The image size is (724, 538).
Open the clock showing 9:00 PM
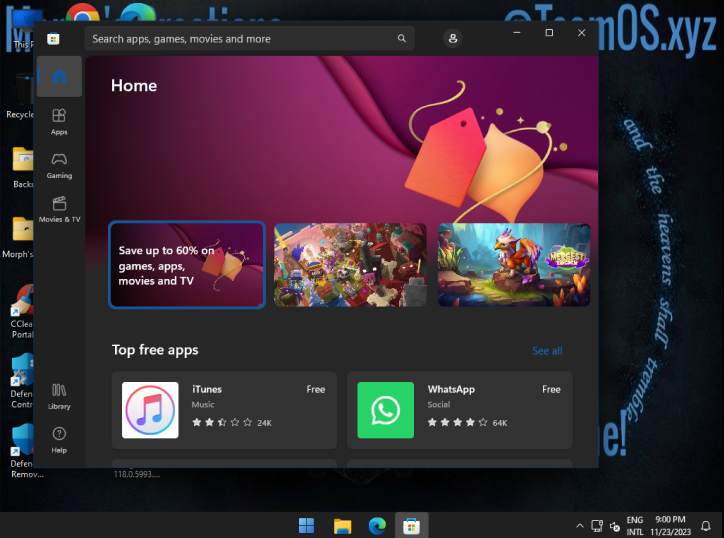coord(670,526)
